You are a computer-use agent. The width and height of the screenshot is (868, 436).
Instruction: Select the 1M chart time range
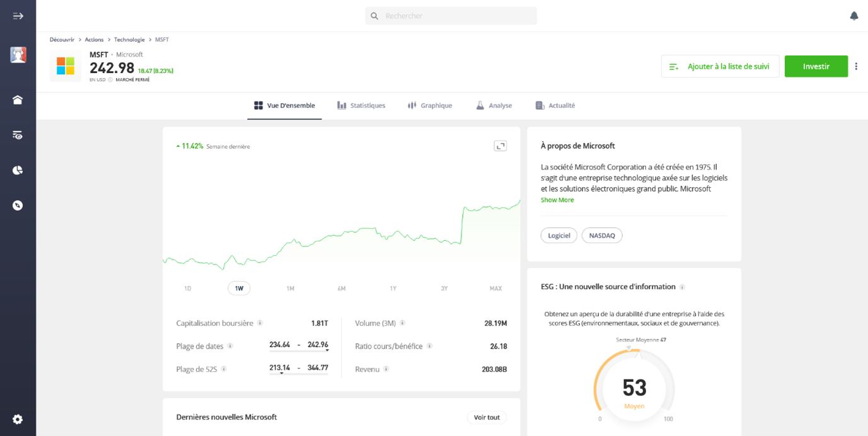[291, 289]
